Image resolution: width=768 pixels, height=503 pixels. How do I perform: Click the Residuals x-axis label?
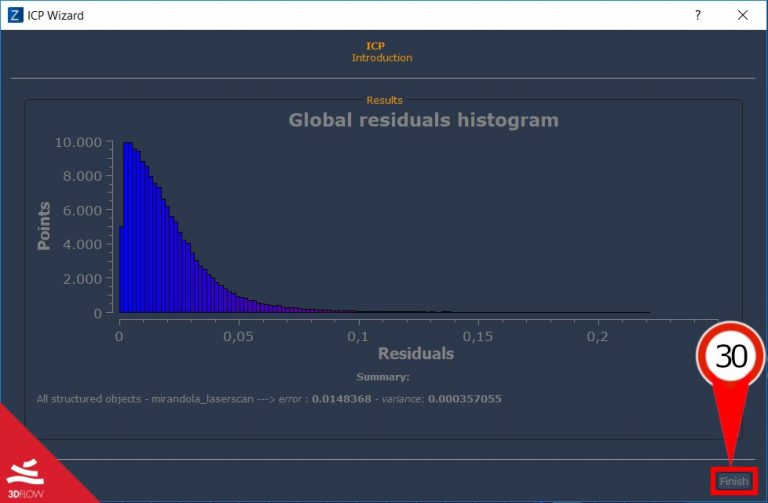(415, 353)
